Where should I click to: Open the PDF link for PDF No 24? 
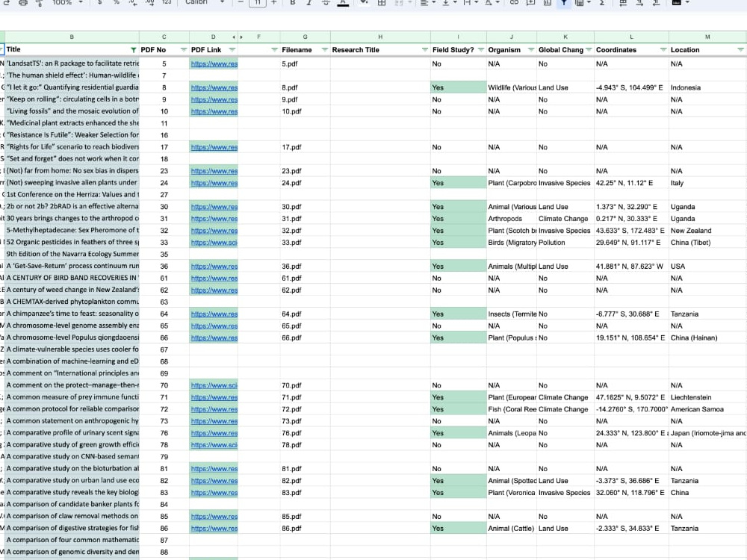(x=214, y=183)
